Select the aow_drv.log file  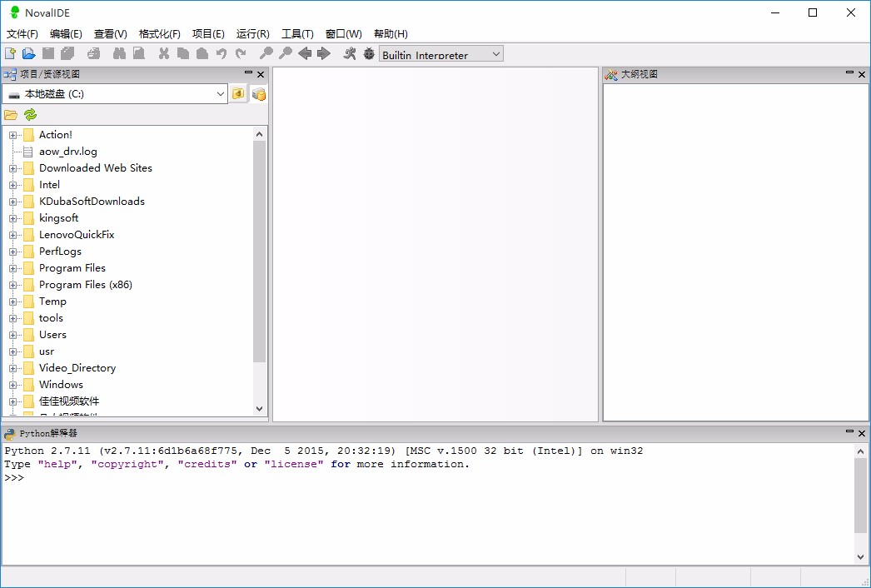coord(67,152)
